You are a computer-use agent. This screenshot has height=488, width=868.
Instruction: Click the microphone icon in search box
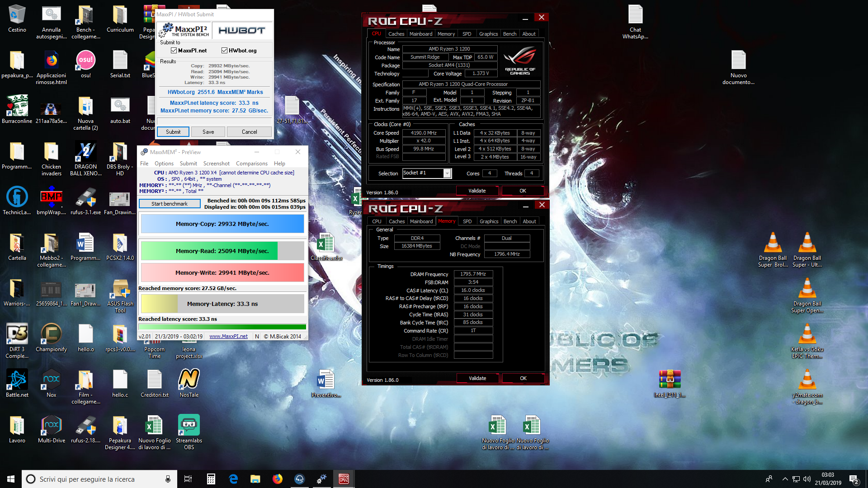[x=168, y=479]
